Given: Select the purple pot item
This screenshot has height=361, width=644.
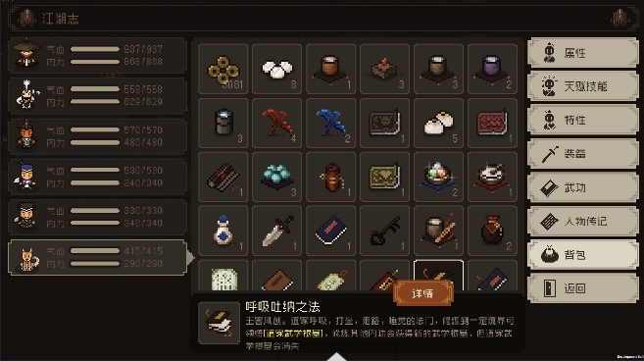Looking at the screenshot, I should click(492, 69).
